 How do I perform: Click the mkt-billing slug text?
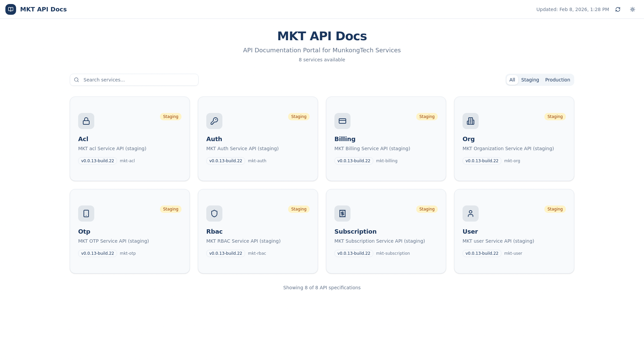(x=387, y=161)
